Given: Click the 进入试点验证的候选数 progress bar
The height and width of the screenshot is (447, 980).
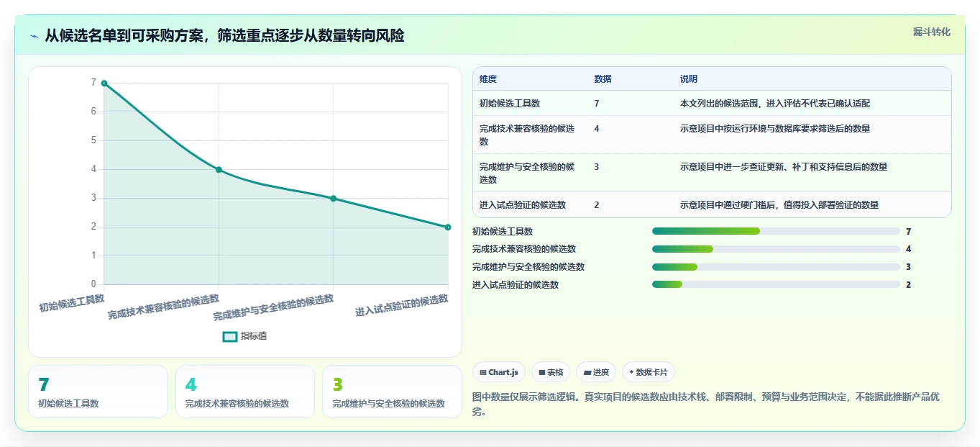Looking at the screenshot, I should point(776,284).
